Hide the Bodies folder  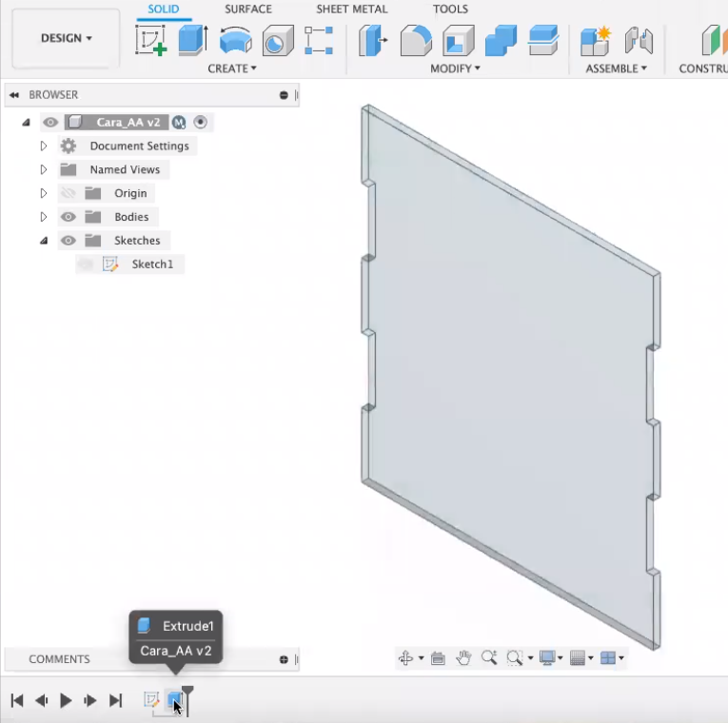click(x=69, y=217)
